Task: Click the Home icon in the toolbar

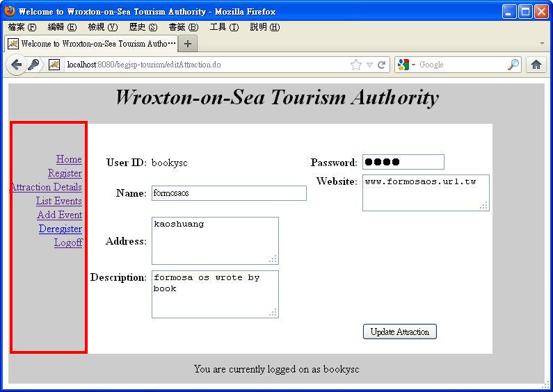Action: click(536, 65)
